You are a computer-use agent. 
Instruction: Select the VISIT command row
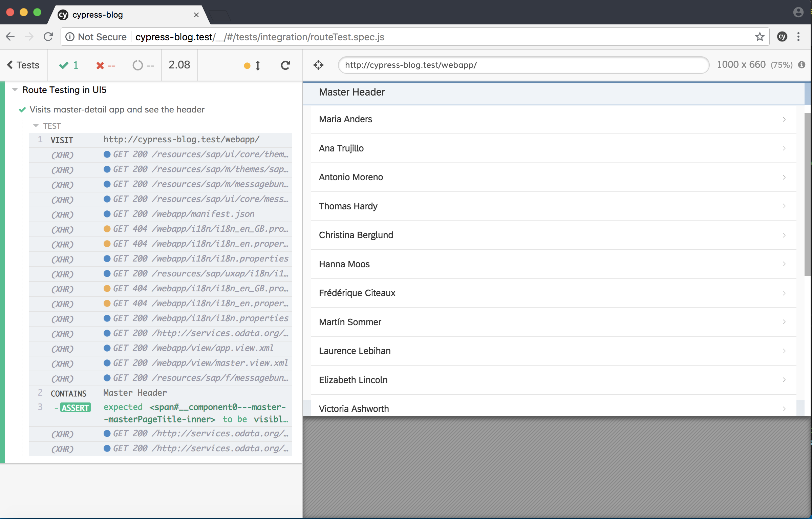[x=161, y=140]
